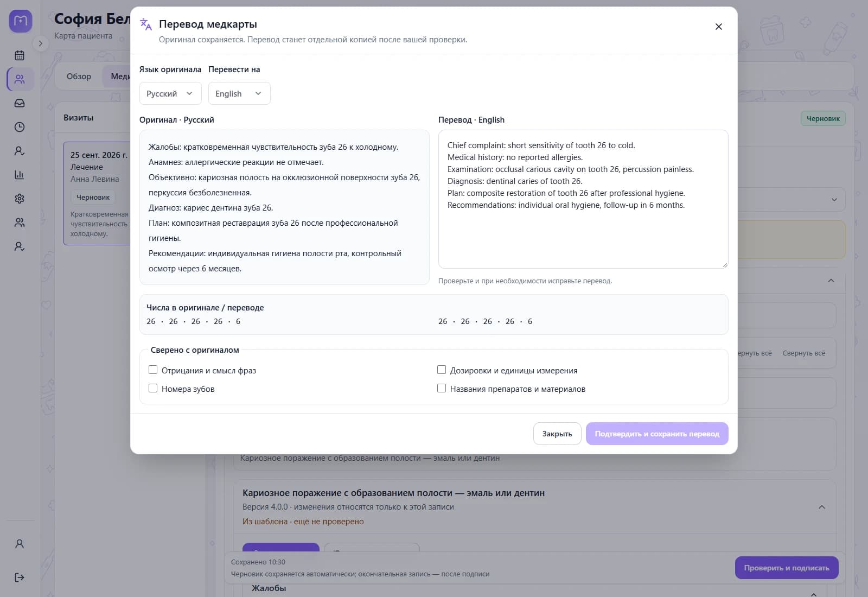This screenshot has height=597, width=868.
Task: Open the last user-check sidebar icon
Action: point(20,246)
